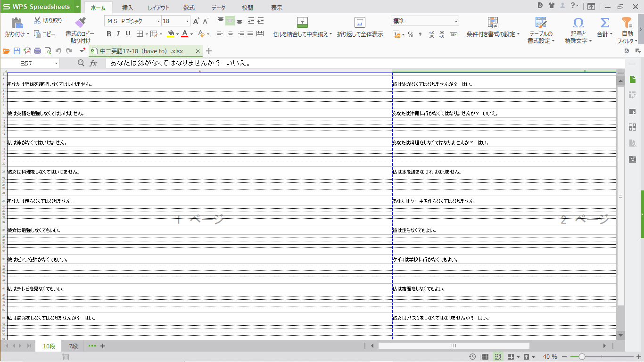This screenshot has height=362, width=644.
Task: Open 記号と特殊文字 symbol menu
Action: 578,30
